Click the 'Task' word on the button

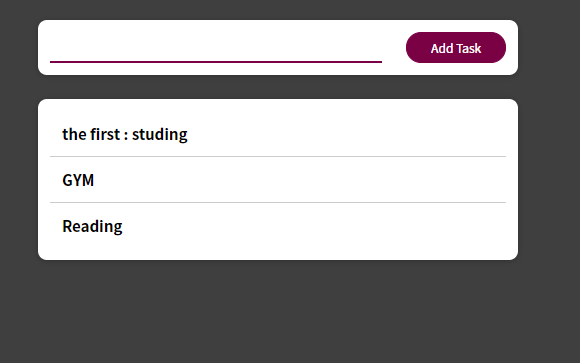coord(469,48)
